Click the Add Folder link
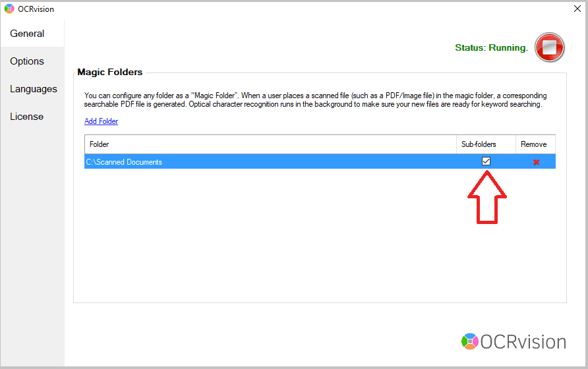Screen dimensions: 588x369 (x=102, y=121)
